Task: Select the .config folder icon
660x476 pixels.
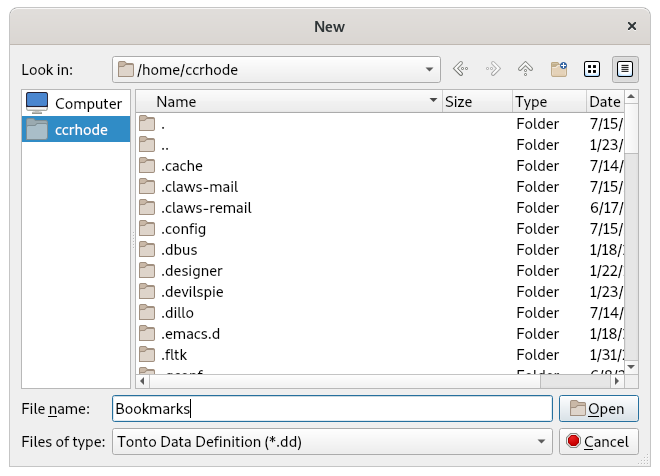Action: (147, 229)
